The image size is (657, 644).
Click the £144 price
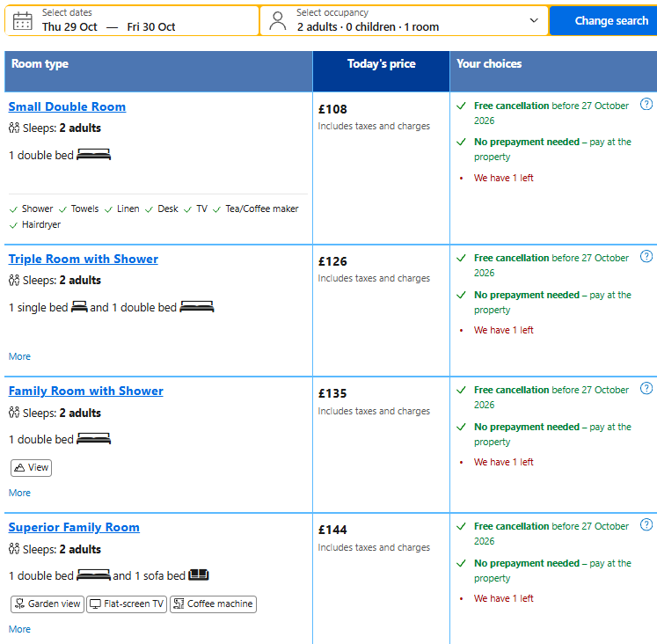[332, 530]
